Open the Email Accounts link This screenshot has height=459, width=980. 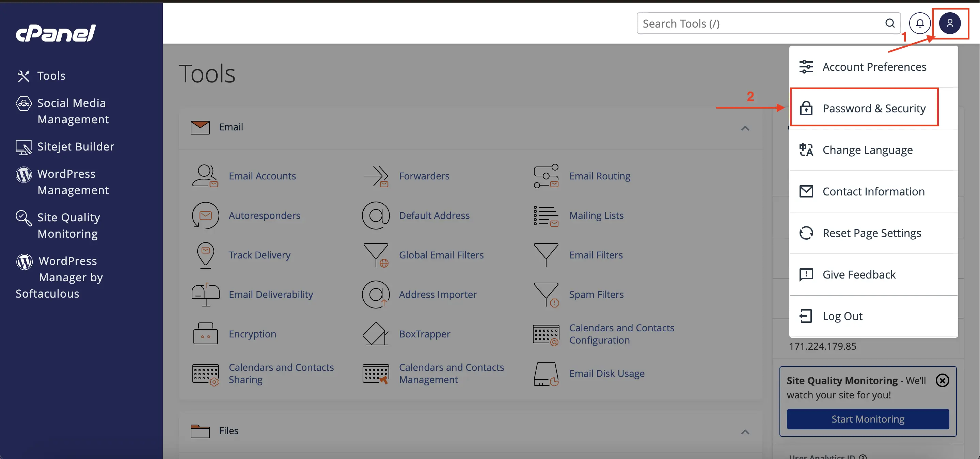pos(262,176)
